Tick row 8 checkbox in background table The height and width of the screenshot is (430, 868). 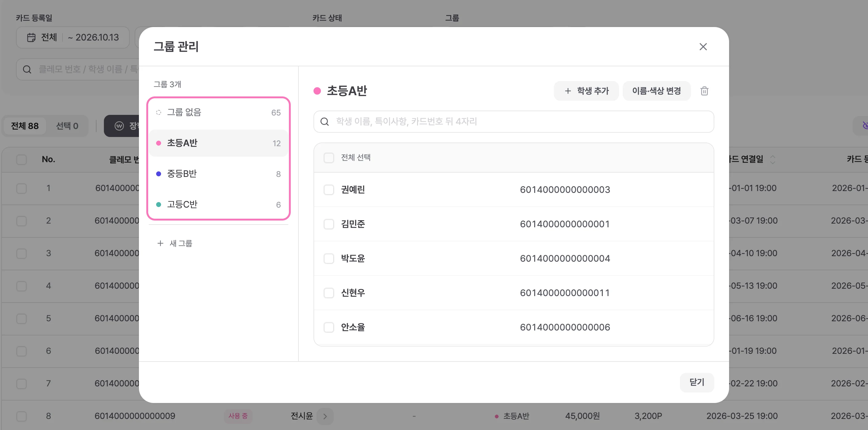22,416
